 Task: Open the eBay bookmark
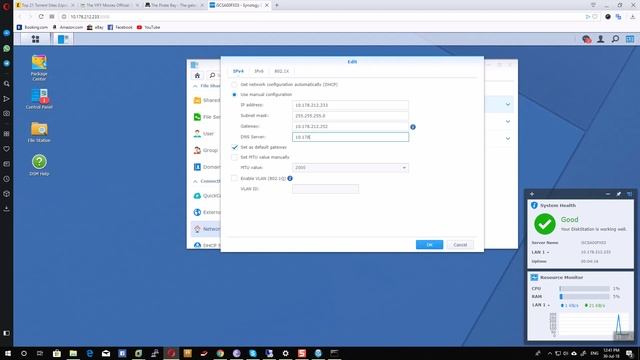coord(95,27)
